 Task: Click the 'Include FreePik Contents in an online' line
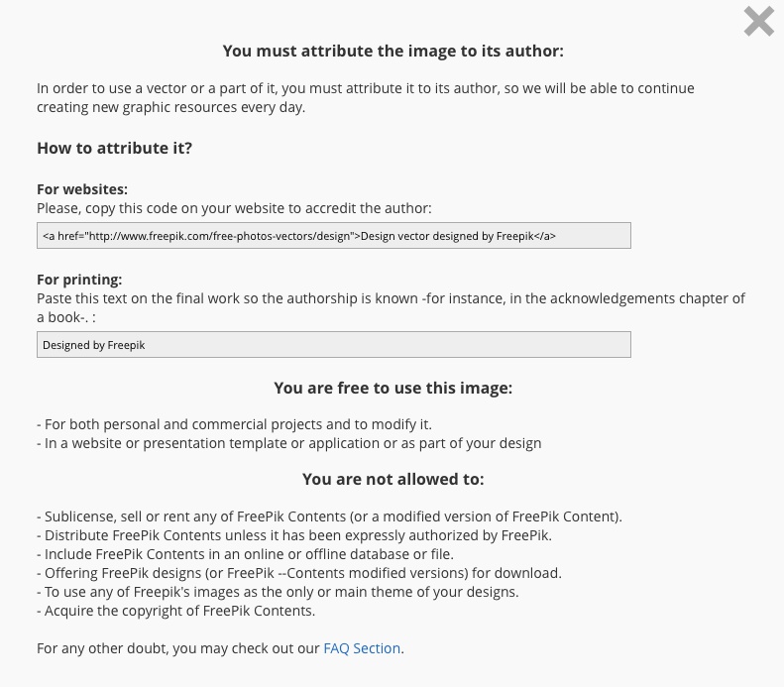[246, 554]
